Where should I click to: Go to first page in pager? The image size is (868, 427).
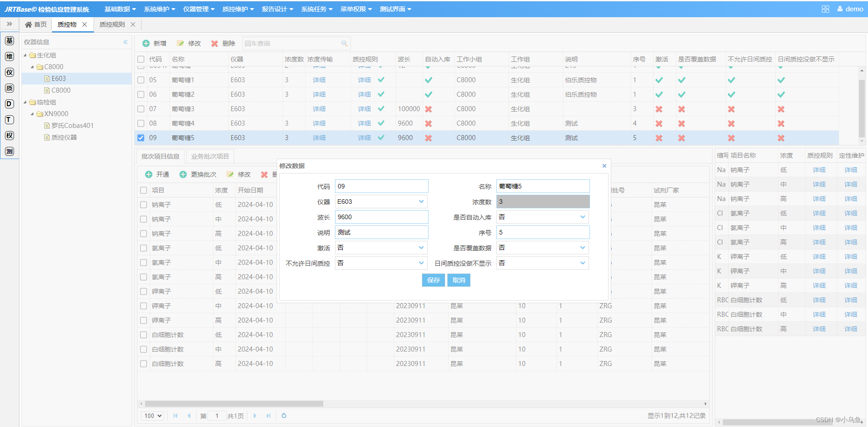click(175, 416)
